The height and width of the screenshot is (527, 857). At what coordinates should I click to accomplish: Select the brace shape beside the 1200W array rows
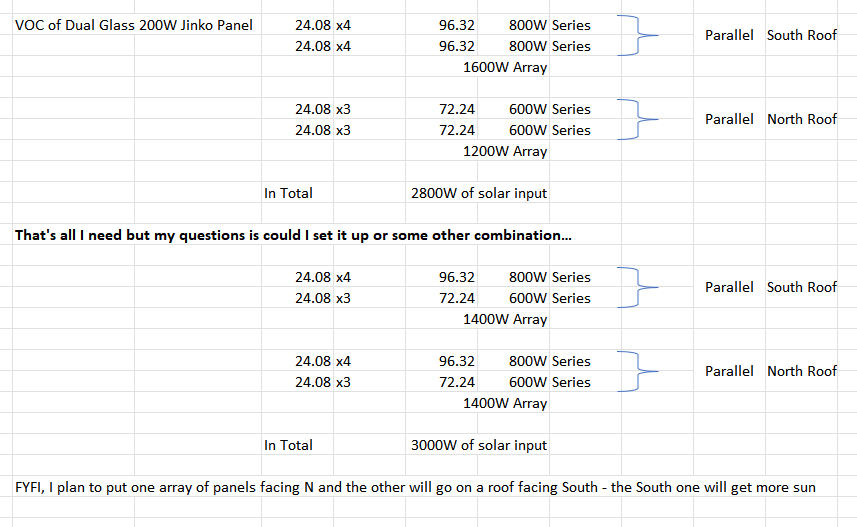tap(634, 119)
